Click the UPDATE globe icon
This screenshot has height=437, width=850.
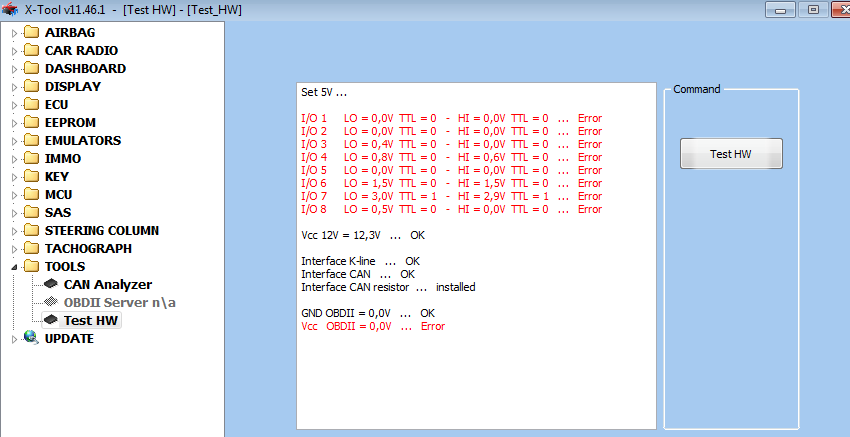(x=30, y=338)
